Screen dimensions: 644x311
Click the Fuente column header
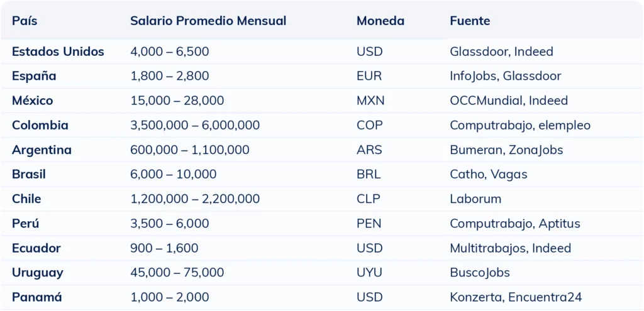(470, 21)
